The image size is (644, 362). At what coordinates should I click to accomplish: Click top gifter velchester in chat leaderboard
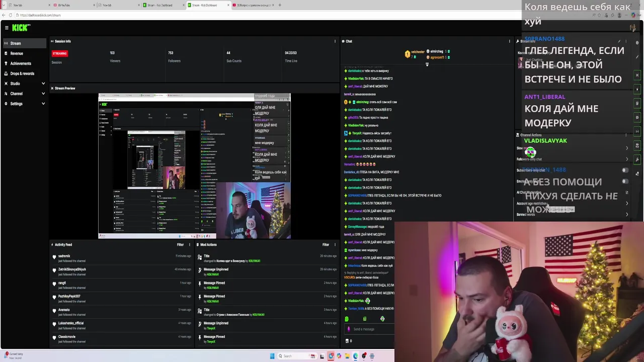pos(417,52)
